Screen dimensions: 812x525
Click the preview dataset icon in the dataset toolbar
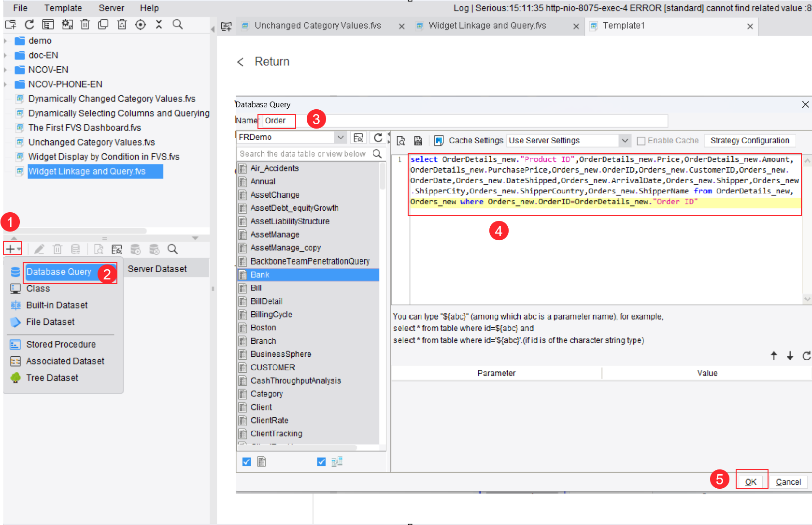pyautogui.click(x=99, y=249)
